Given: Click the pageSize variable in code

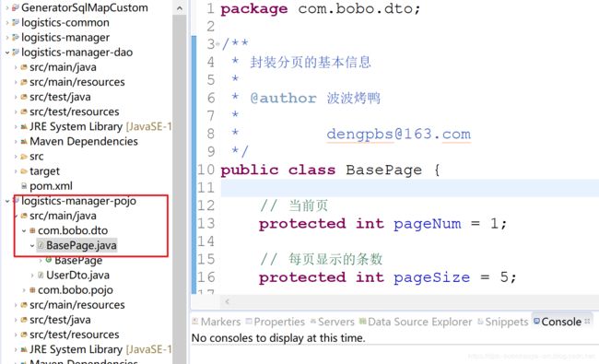Looking at the screenshot, I should [431, 277].
